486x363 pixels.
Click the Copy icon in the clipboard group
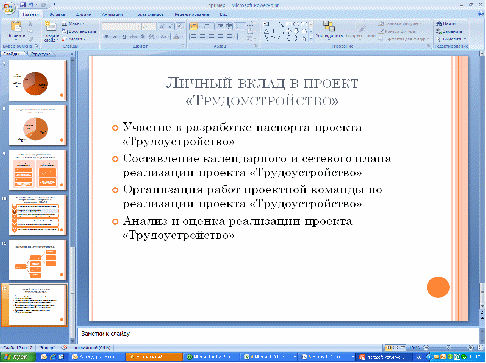click(30, 32)
